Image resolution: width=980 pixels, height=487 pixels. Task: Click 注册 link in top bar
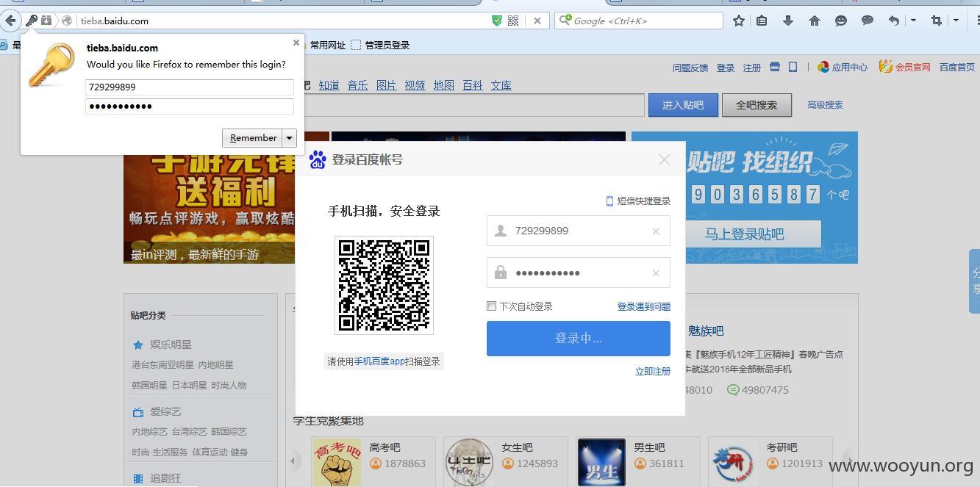coord(752,68)
